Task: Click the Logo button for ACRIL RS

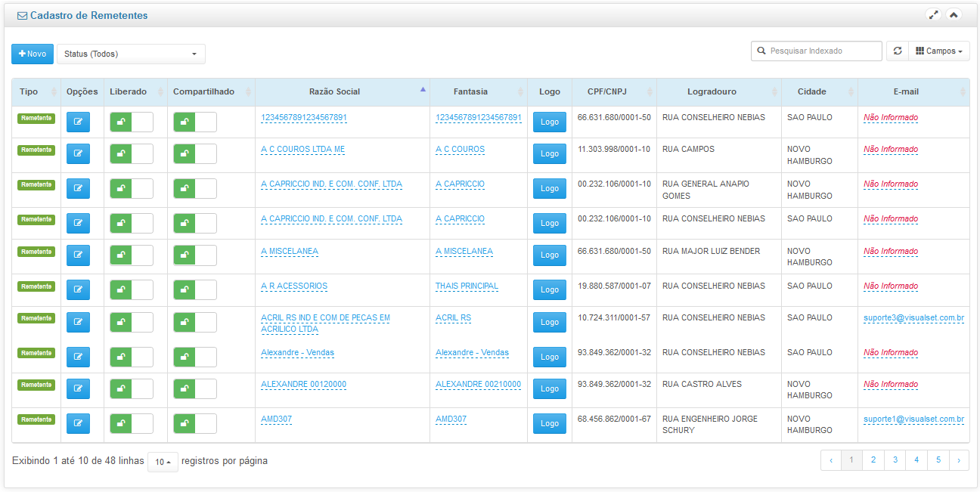Action: [550, 323]
